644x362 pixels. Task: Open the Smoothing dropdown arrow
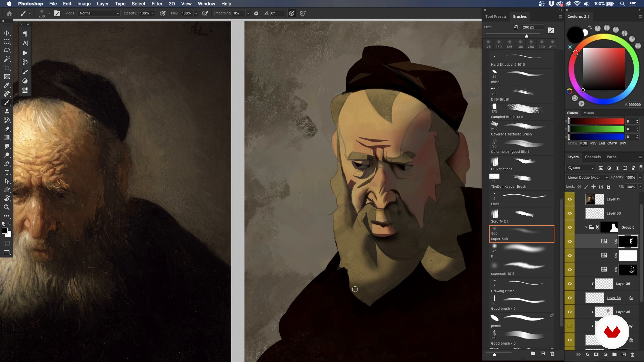point(248,13)
